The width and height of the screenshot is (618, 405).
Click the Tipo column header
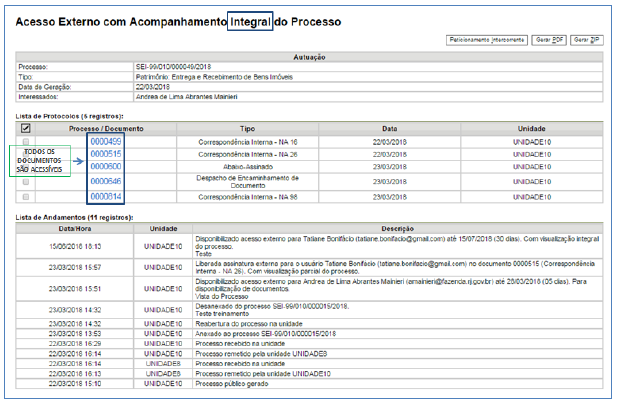(x=247, y=129)
